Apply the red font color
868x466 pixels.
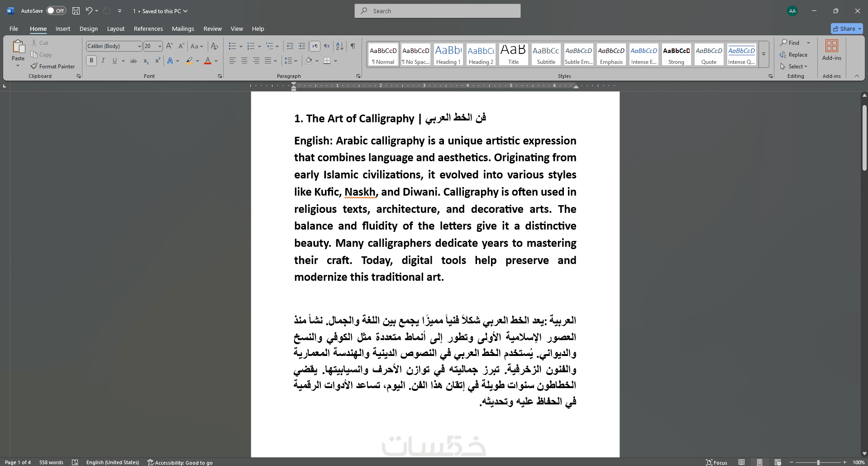click(x=208, y=61)
